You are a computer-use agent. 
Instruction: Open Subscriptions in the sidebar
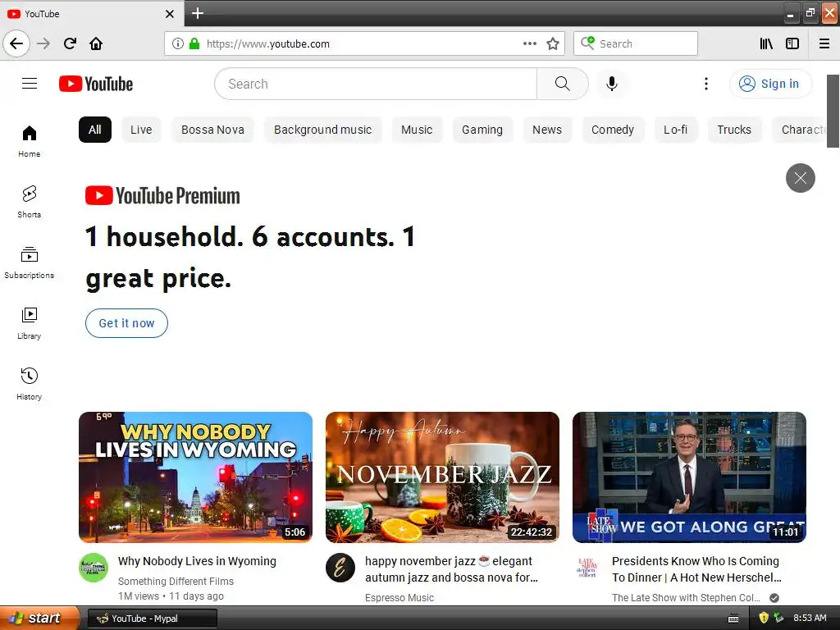click(x=30, y=262)
